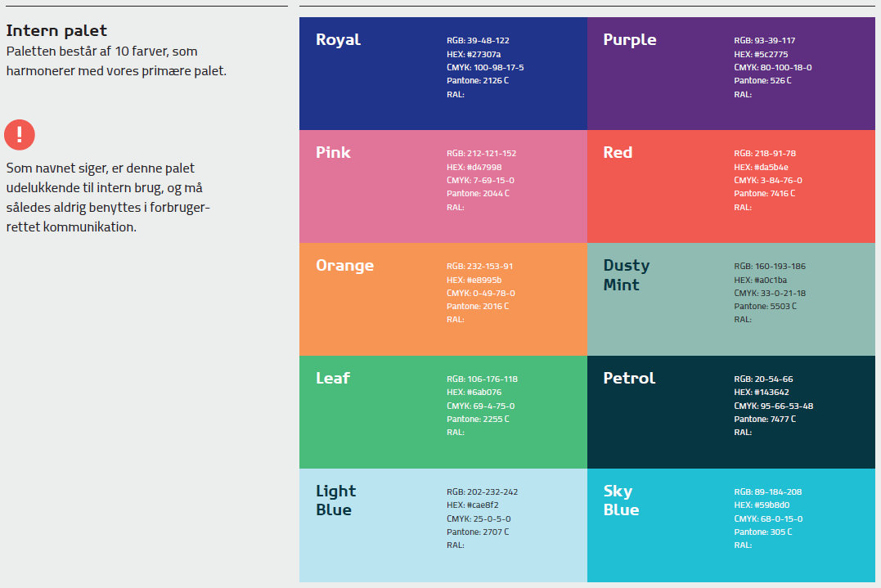The width and height of the screenshot is (881, 588).
Task: Choose the Light Blue swatch
Action: (x=443, y=526)
